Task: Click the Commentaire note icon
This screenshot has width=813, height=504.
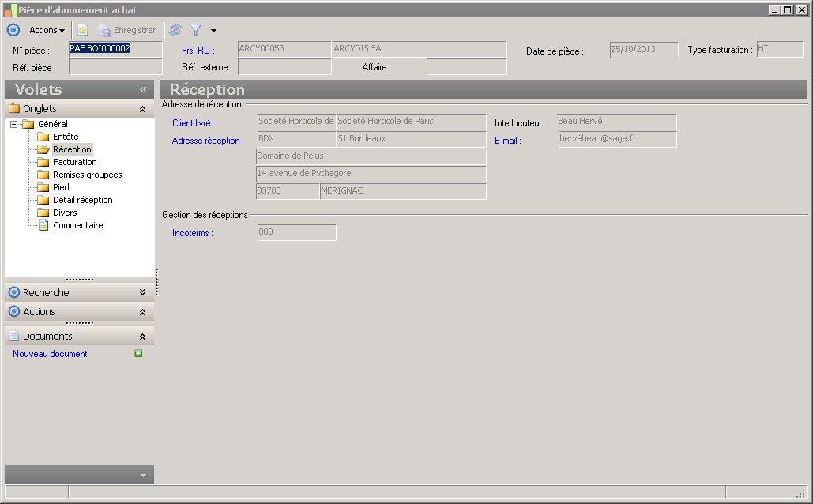Action: click(43, 225)
